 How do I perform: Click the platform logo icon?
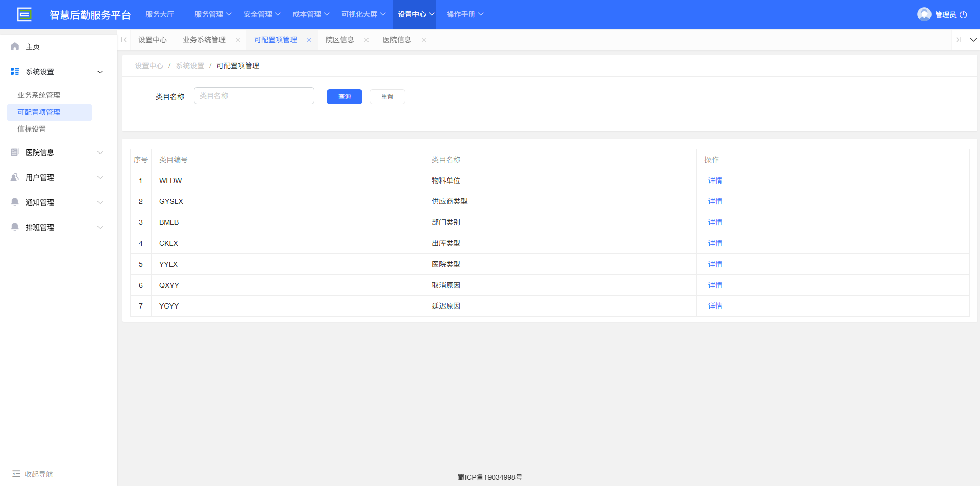pyautogui.click(x=24, y=14)
